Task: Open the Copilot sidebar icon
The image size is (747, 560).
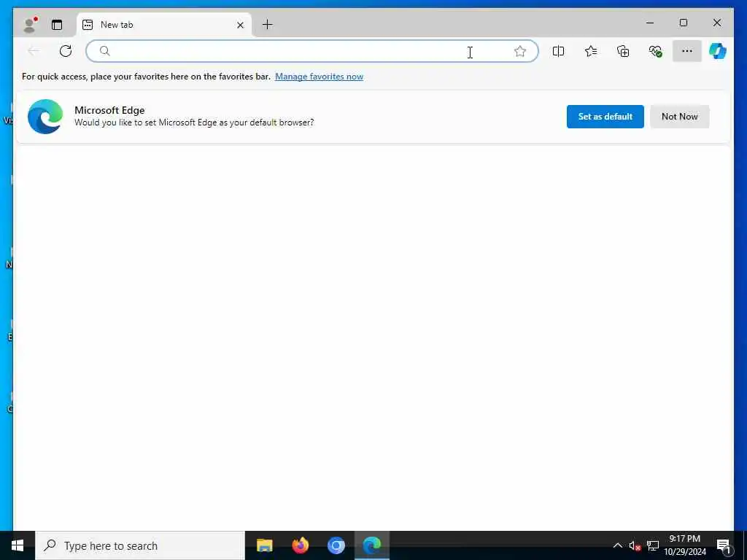Action: point(718,51)
